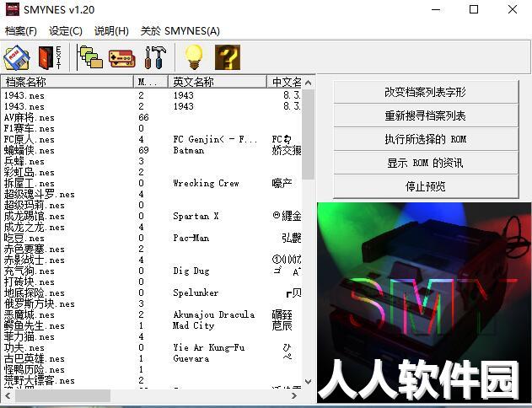532x408 pixels.
Task: Select 恶魔城.nes in the list
Action: tap(30, 314)
